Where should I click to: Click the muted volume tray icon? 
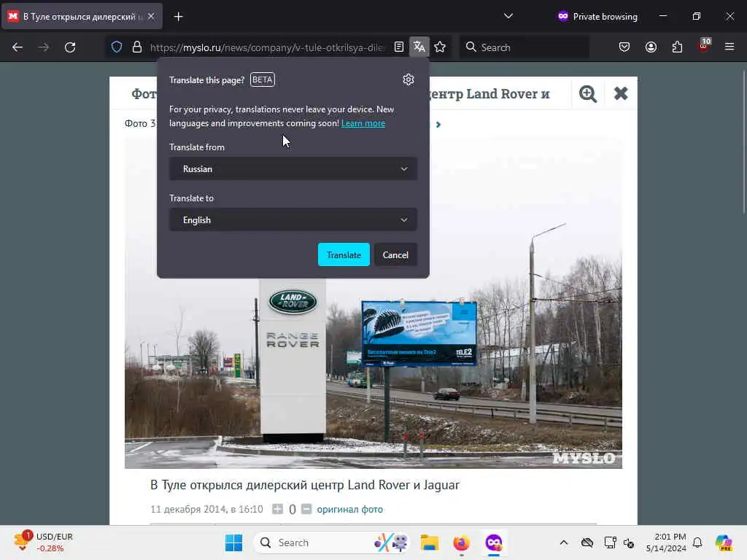(x=629, y=543)
